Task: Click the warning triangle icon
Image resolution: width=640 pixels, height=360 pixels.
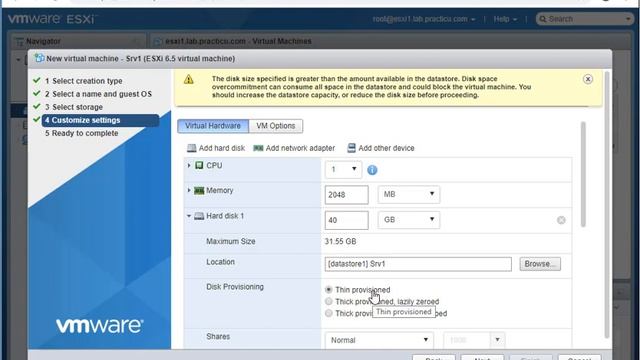Action: [189, 80]
